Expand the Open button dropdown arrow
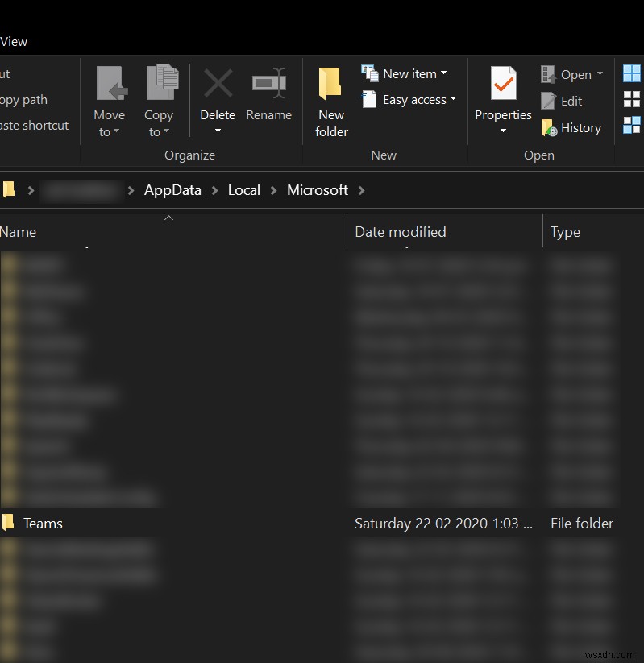Screen dimensions: 644x663 600,73
